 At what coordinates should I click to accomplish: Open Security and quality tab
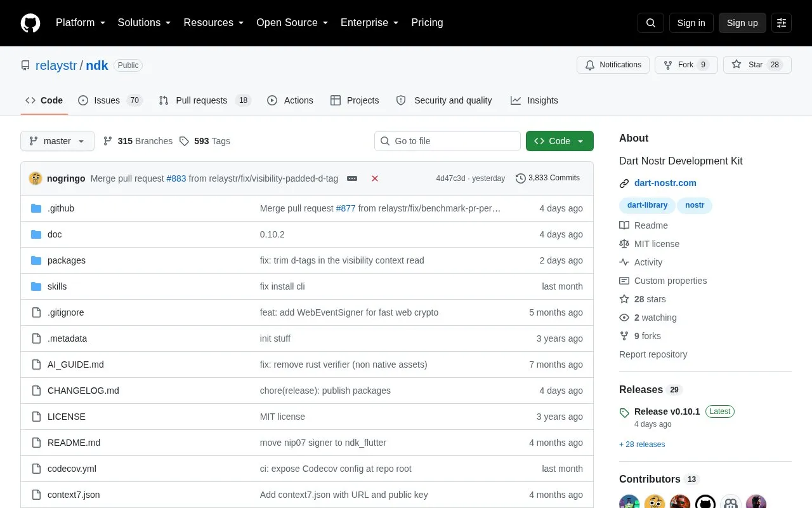point(444,100)
